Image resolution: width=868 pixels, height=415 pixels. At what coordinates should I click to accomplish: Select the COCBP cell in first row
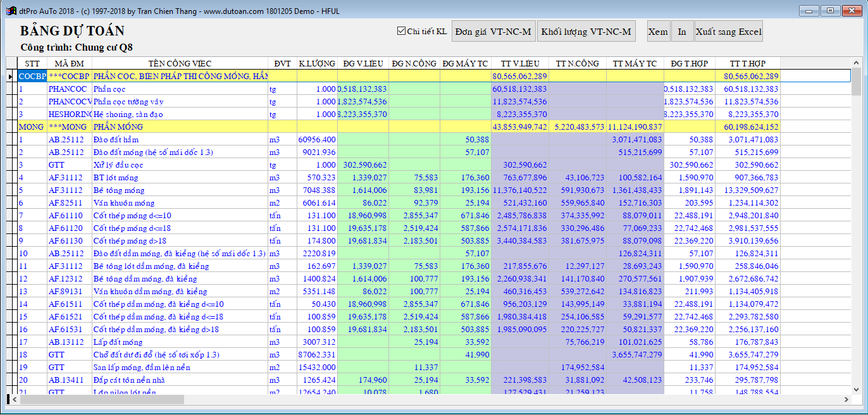click(31, 76)
